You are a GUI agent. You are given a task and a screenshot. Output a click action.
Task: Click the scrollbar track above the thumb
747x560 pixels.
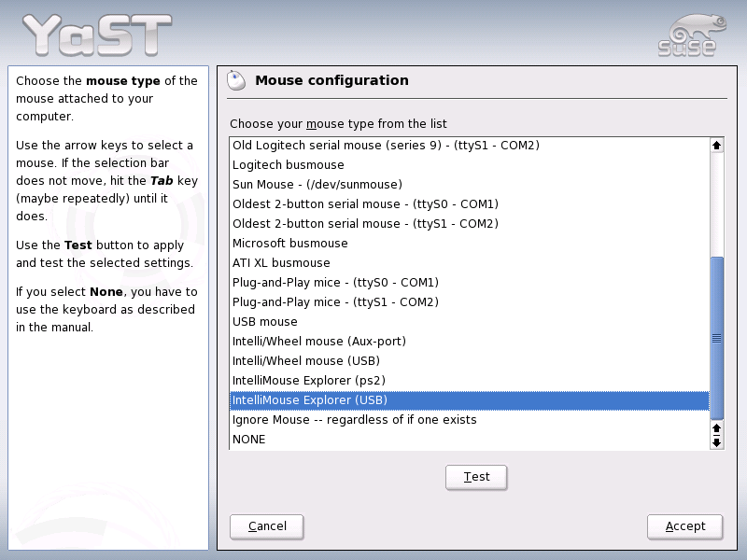click(x=716, y=204)
